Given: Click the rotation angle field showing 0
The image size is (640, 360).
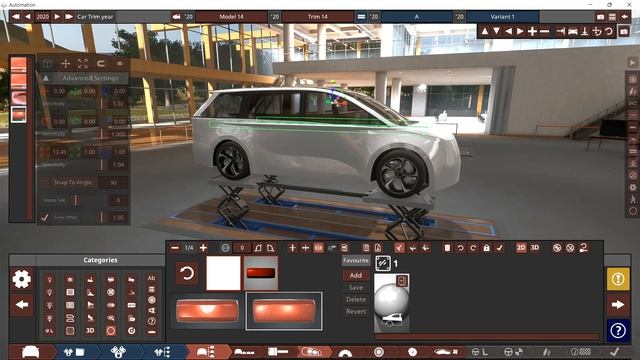Looking at the screenshot, I should pos(242,248).
